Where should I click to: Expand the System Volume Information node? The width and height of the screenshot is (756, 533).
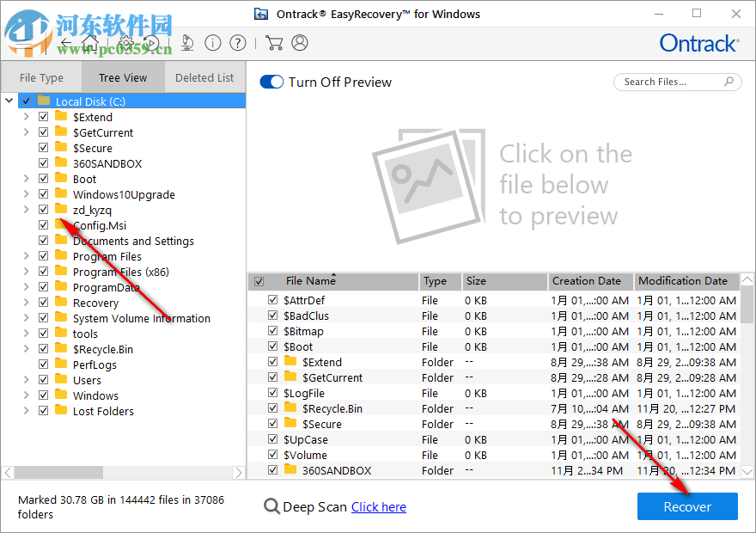pyautogui.click(x=27, y=317)
